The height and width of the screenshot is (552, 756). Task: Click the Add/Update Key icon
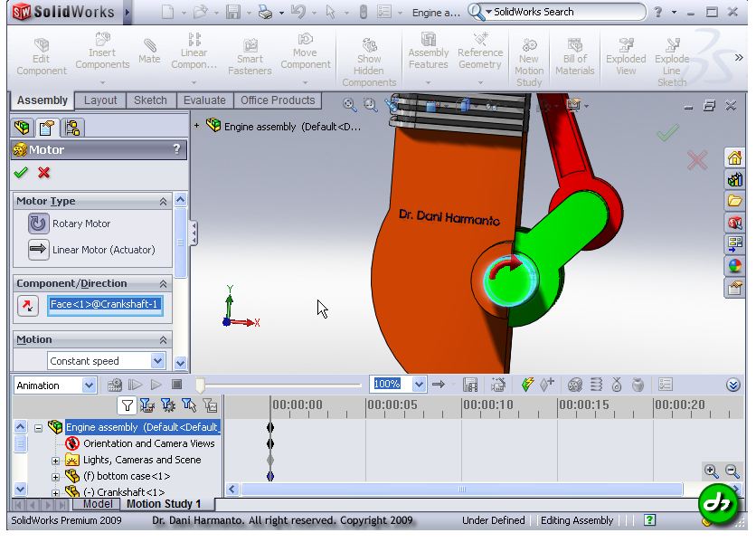pos(547,385)
